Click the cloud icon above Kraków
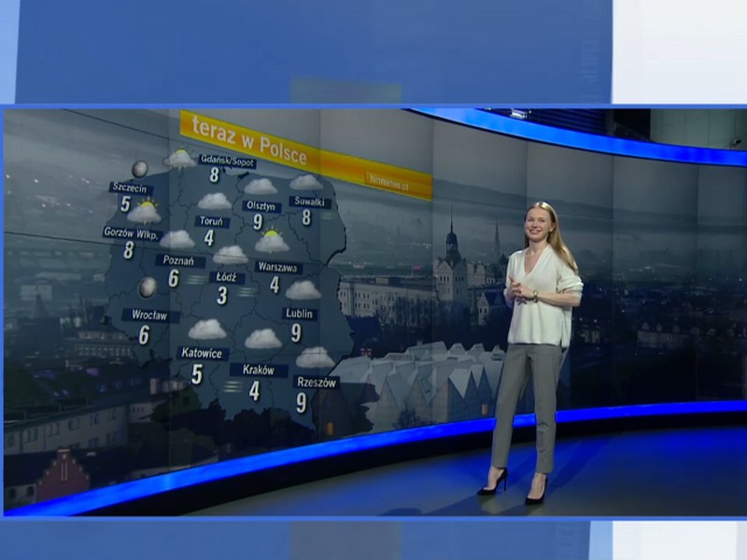 tap(263, 339)
